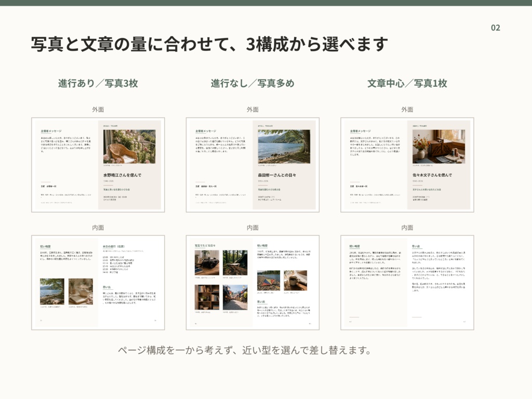Select the '進行あり／写真3枚' heading

(x=98, y=83)
